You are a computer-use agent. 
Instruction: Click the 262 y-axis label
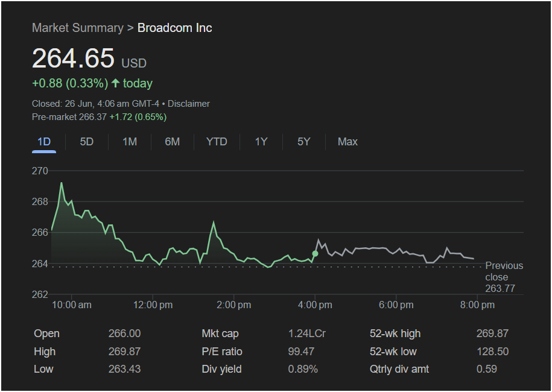tap(40, 294)
